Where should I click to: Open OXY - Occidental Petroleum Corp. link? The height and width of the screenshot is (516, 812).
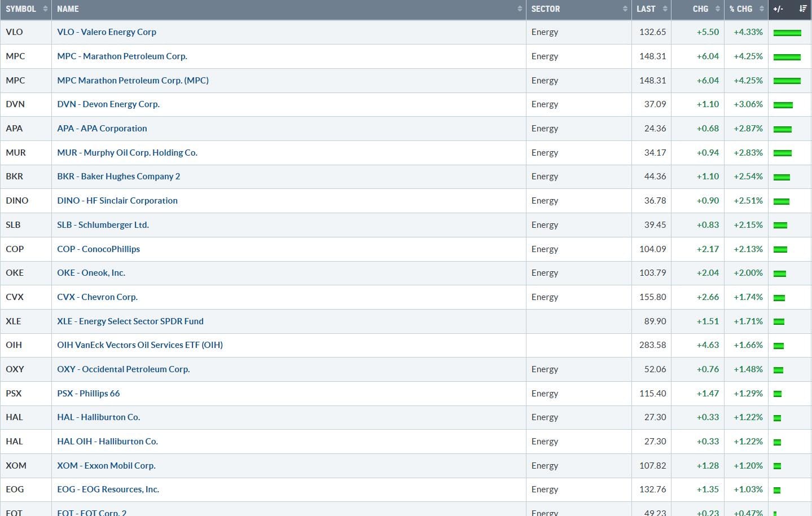[123, 369]
